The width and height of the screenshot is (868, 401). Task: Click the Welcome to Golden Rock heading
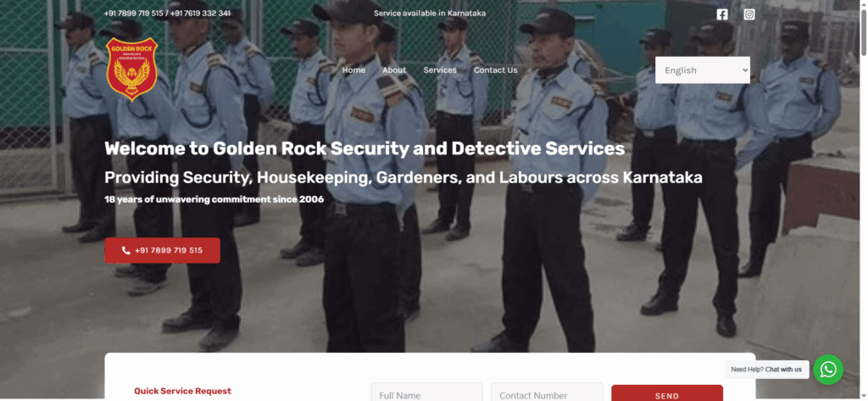tap(364, 149)
